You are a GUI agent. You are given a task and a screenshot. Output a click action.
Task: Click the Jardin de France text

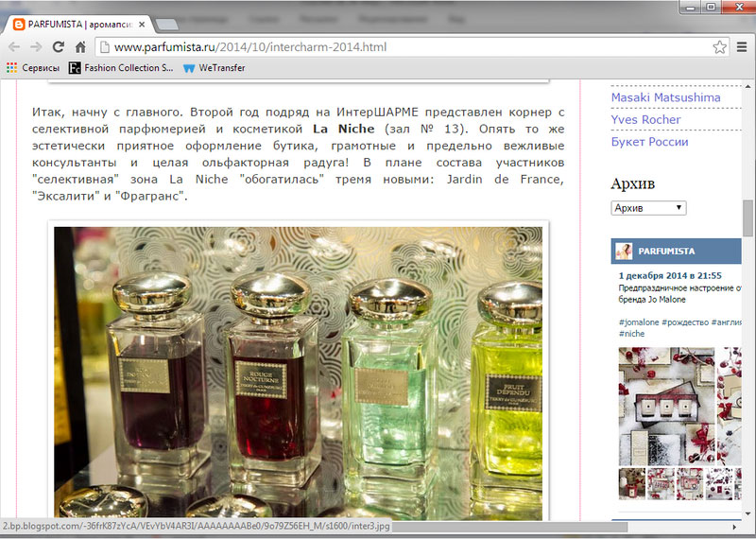[505, 179]
